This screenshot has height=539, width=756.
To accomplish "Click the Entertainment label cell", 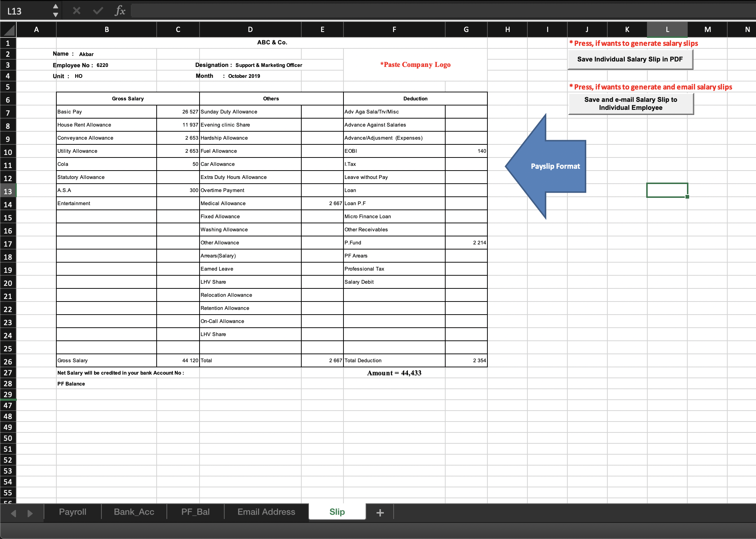I will [x=106, y=203].
